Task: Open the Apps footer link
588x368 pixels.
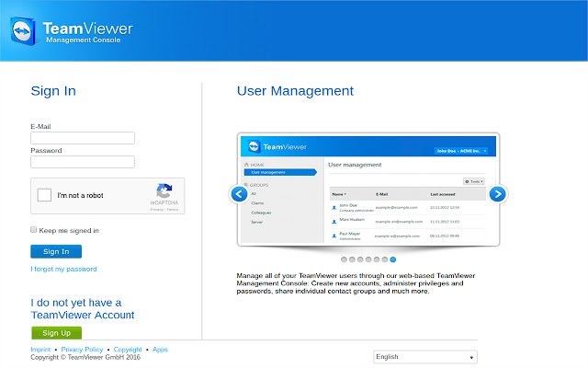Action: [160, 350]
